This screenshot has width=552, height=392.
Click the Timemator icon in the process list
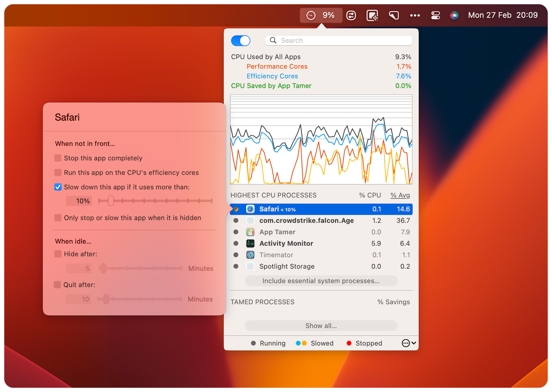point(250,255)
